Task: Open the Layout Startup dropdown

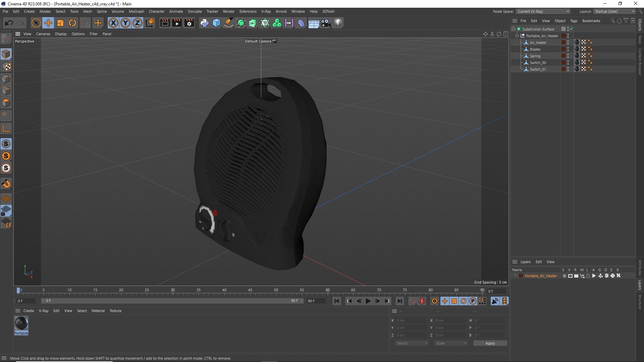Action: 614,11
